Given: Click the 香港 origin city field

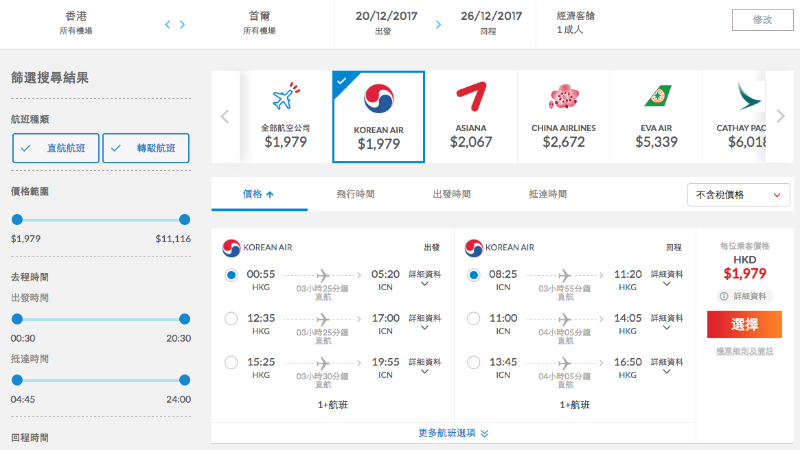Looking at the screenshot, I should coord(76,23).
